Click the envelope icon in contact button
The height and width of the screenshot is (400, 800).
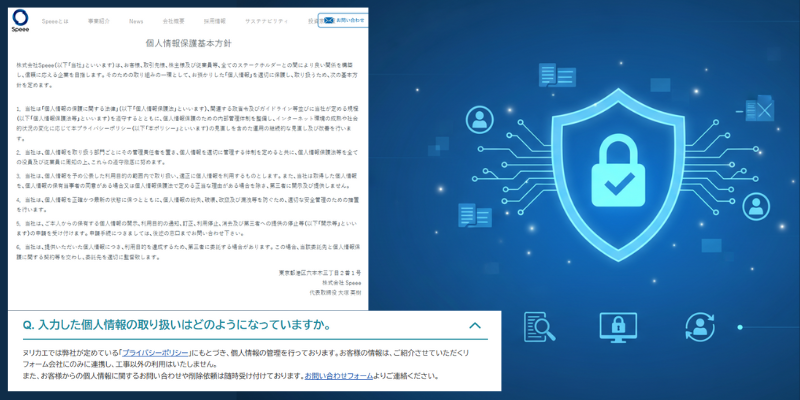[329, 20]
